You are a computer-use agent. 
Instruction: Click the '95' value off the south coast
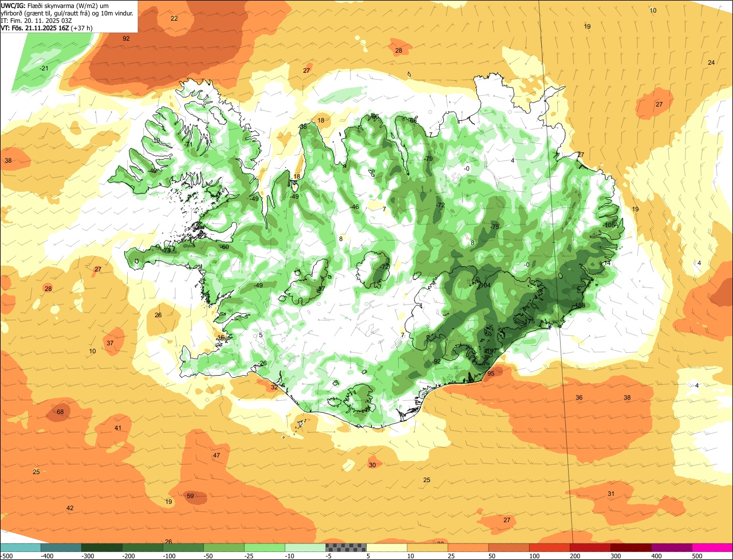[491, 373]
